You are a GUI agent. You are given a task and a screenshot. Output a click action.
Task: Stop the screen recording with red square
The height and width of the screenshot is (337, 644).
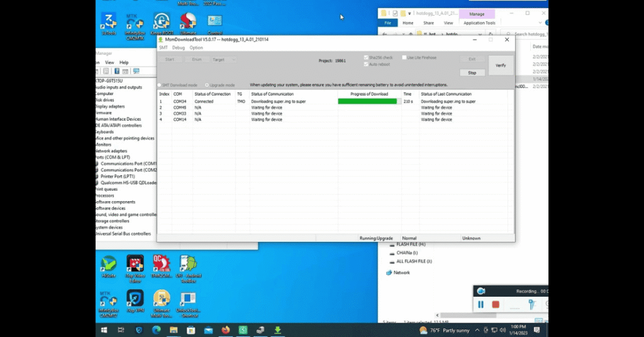496,304
